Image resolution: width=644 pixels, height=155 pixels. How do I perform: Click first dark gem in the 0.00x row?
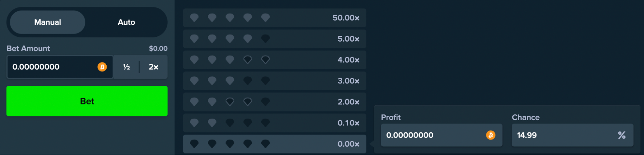click(x=194, y=144)
